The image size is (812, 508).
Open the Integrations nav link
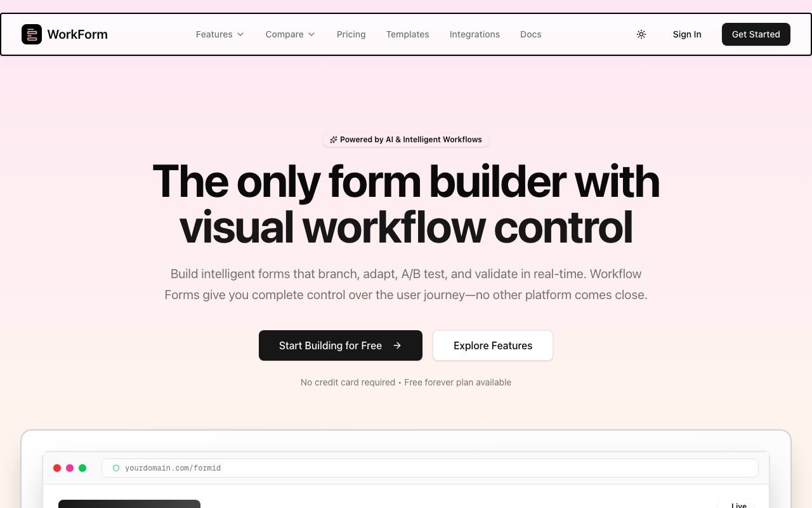pyautogui.click(x=475, y=34)
